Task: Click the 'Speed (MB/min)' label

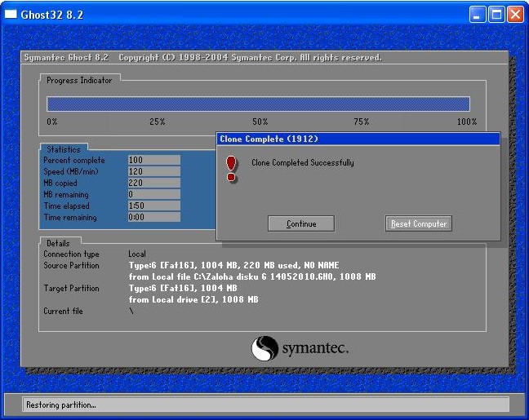Action: tap(71, 171)
